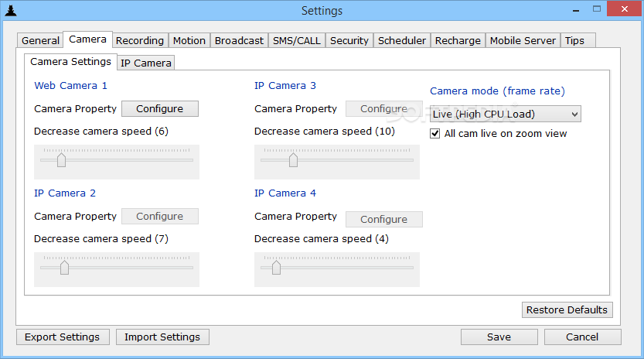Cancel the Settings dialog
Viewport: 644px width, 359px height.
[x=582, y=337]
